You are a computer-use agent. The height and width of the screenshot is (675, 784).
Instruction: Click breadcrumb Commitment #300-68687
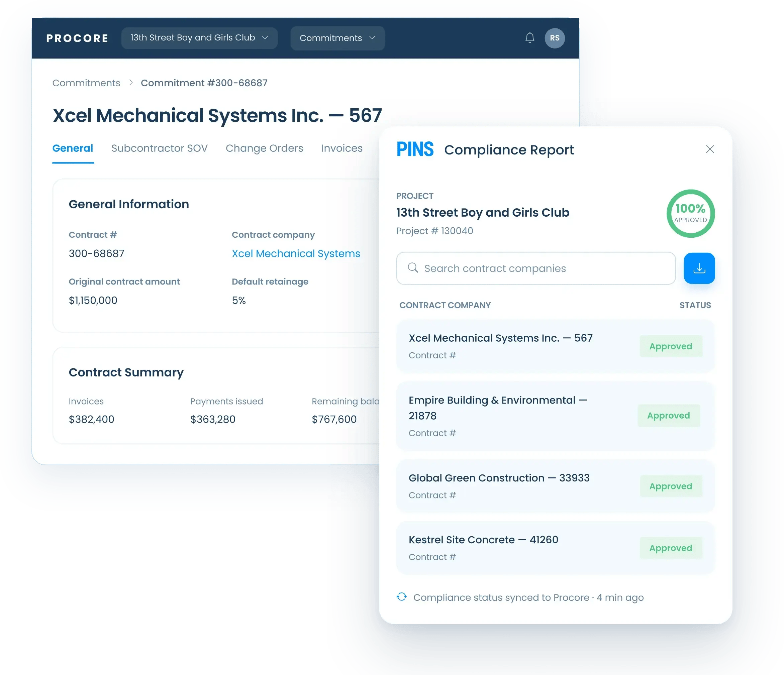[204, 83]
